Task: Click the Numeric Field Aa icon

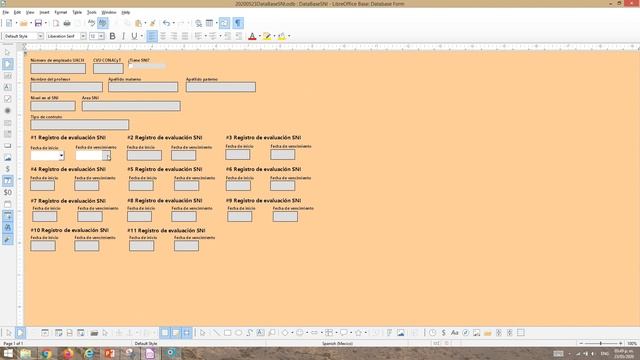Action: (x=454, y=333)
